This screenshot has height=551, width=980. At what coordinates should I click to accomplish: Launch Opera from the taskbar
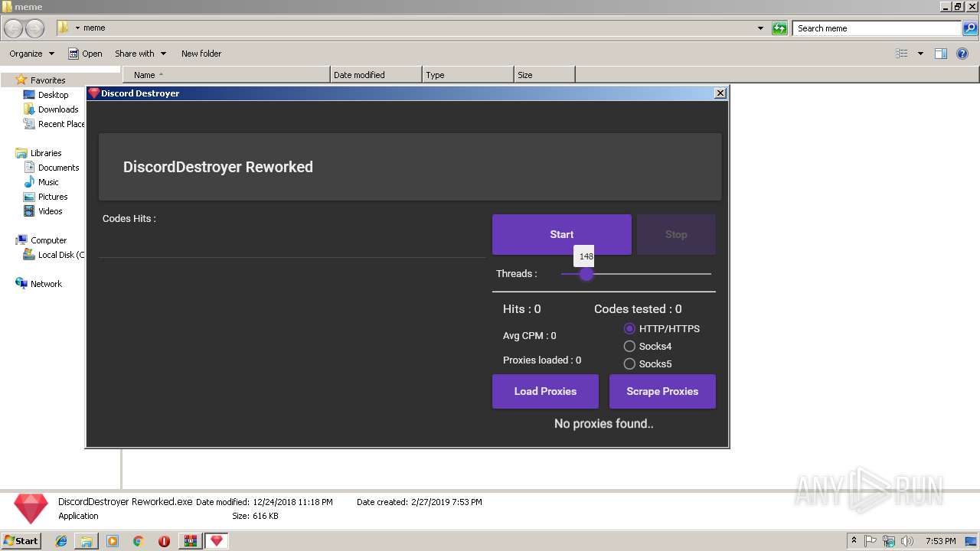[164, 541]
